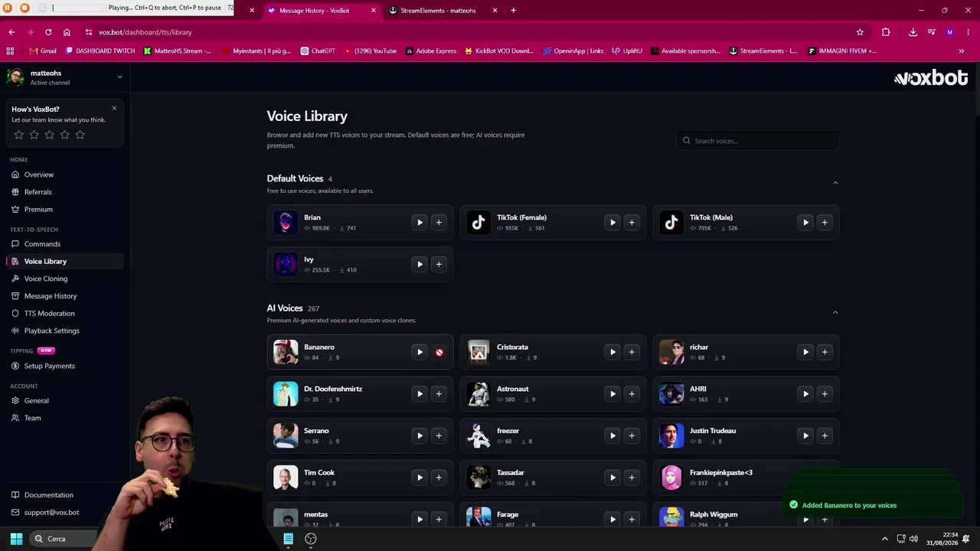The height and width of the screenshot is (551, 980).
Task: Play the AHRI voice preview
Action: pos(805,393)
